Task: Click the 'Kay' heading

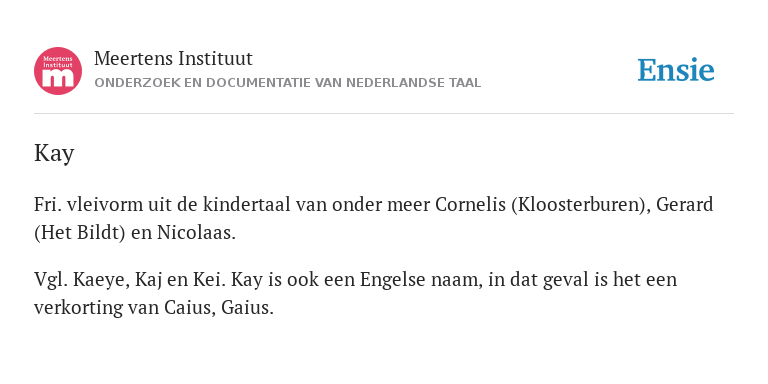Action: [x=54, y=154]
